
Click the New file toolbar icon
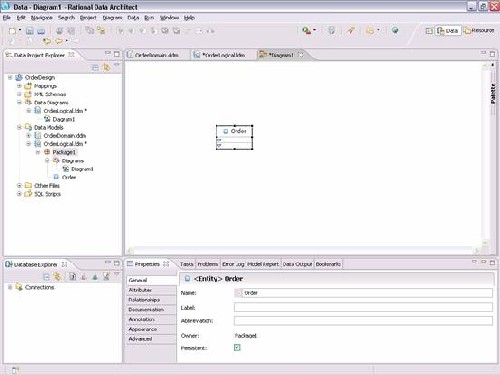coord(12,31)
